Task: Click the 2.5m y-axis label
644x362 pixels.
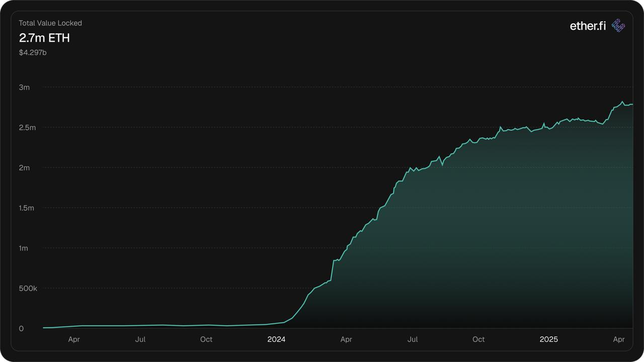Action: click(x=27, y=128)
